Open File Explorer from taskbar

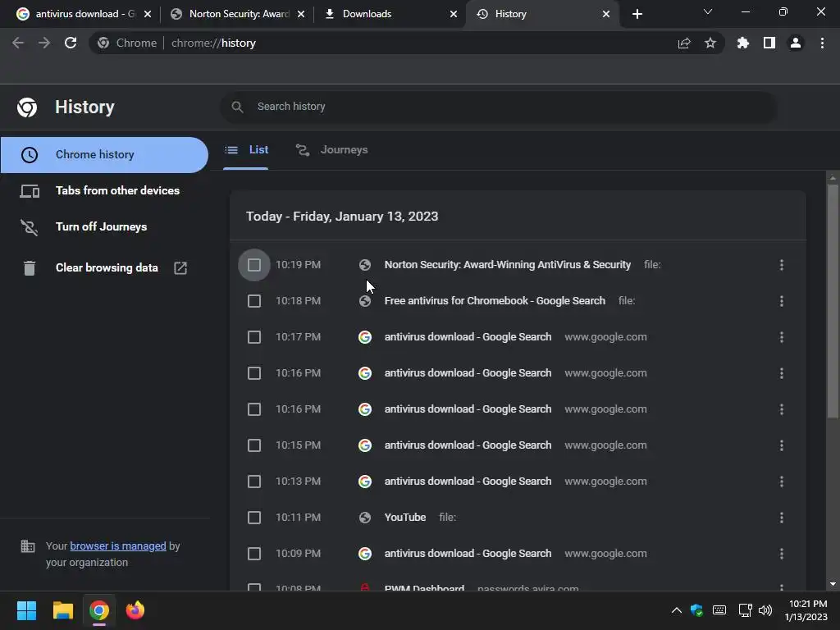pos(62,610)
